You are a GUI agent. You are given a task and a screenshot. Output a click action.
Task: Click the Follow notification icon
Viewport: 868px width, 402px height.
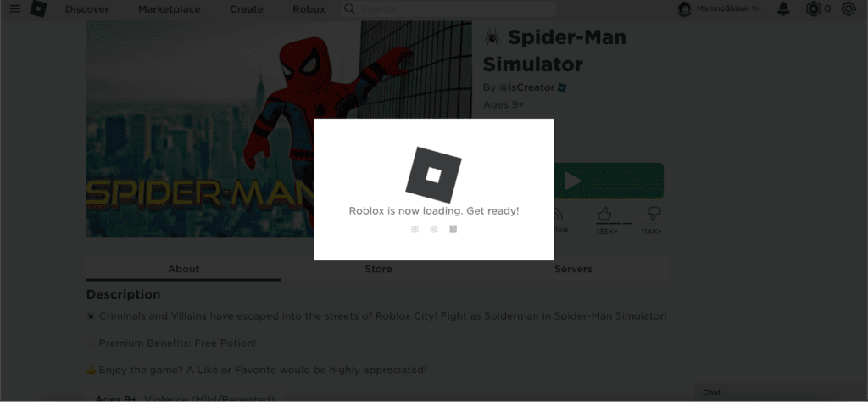559,214
